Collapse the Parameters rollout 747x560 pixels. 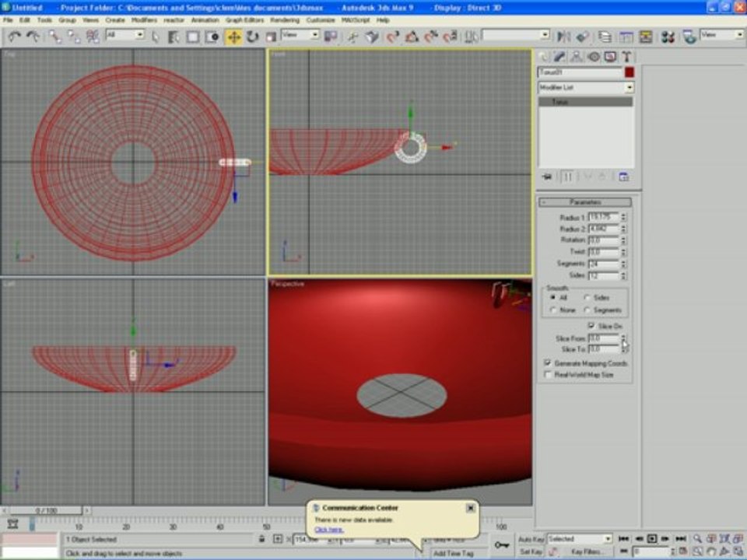click(x=585, y=202)
